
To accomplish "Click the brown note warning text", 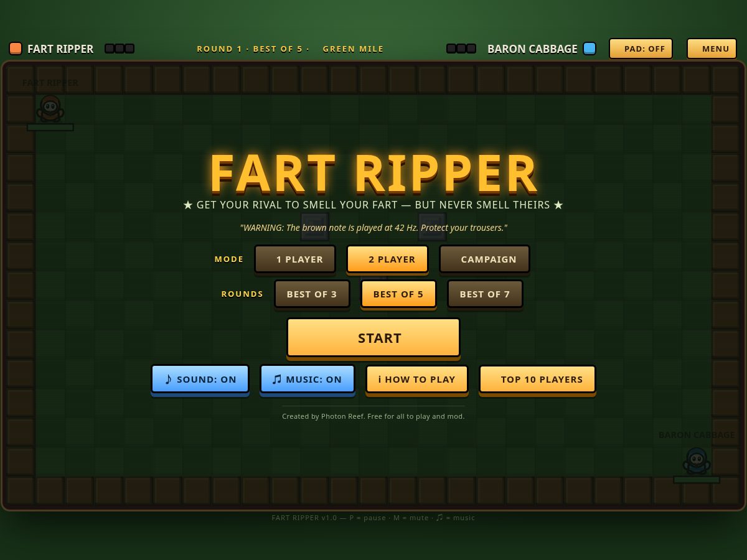I will [x=374, y=228].
